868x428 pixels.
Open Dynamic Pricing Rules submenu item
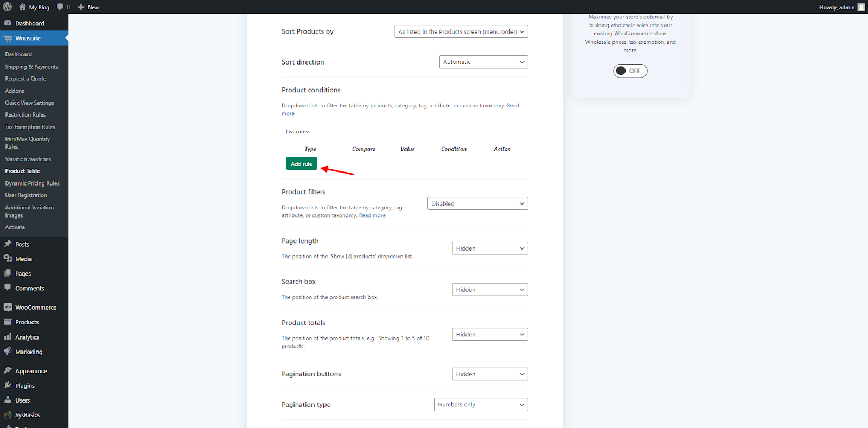(x=32, y=183)
